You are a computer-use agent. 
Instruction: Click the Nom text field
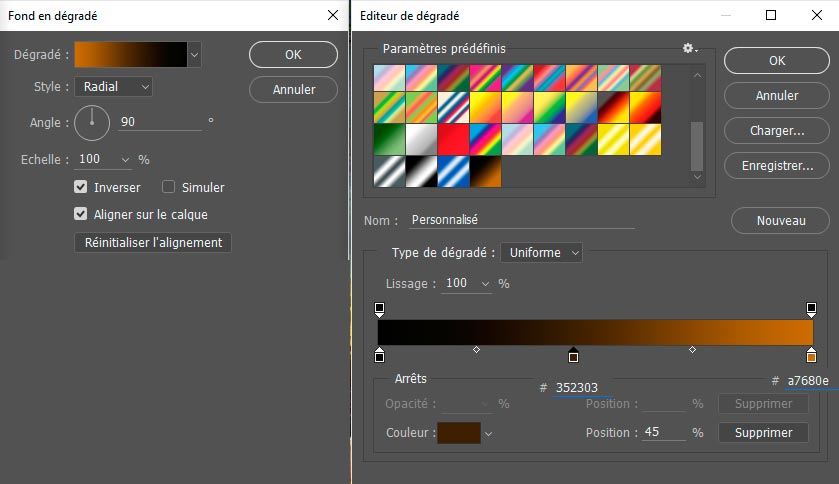(522, 220)
